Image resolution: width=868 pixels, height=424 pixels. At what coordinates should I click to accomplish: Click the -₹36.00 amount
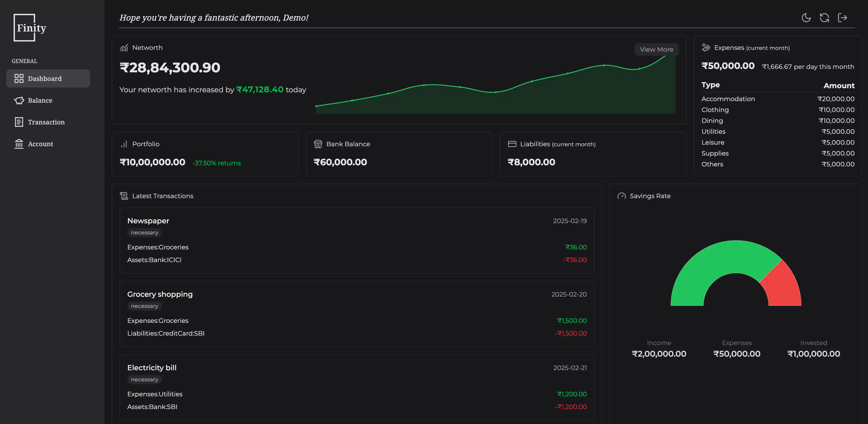575,260
